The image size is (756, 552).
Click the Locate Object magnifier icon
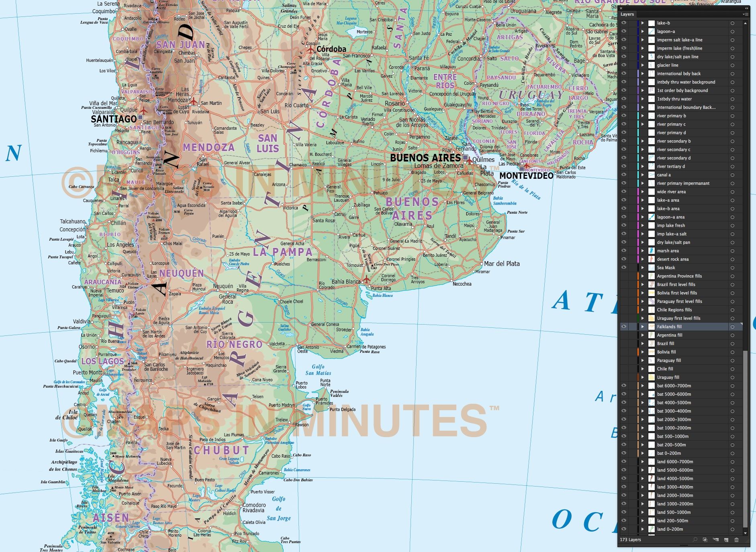[695, 540]
